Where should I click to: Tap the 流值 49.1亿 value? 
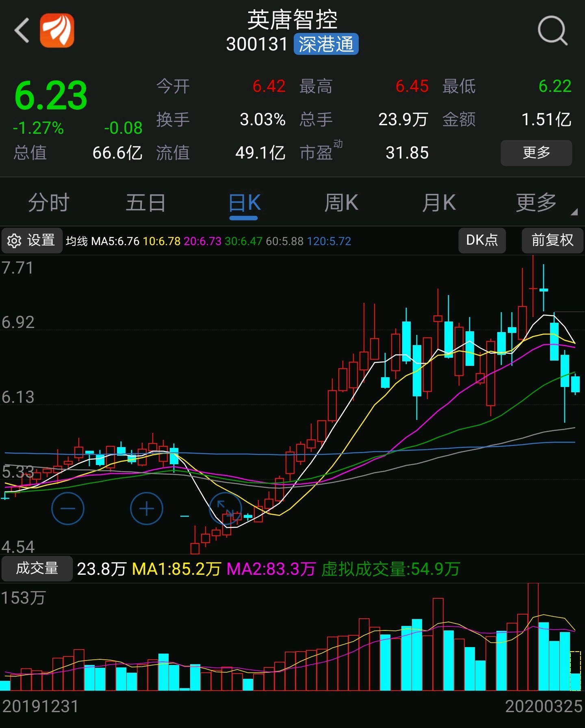coord(260,153)
